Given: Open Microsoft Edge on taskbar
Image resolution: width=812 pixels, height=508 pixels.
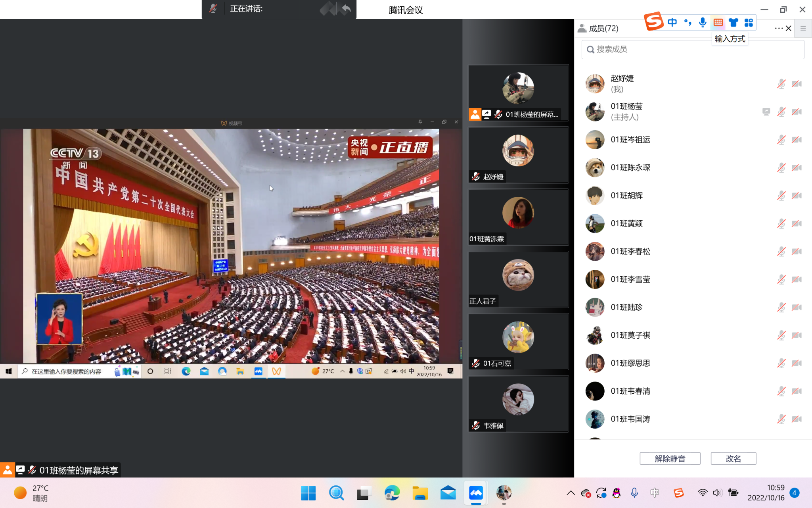Looking at the screenshot, I should tap(392, 493).
